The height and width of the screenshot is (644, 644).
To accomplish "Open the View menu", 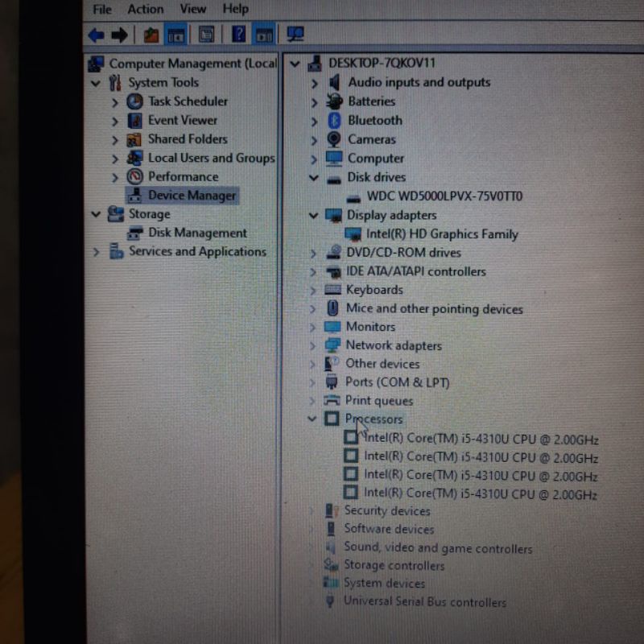I will click(x=193, y=9).
